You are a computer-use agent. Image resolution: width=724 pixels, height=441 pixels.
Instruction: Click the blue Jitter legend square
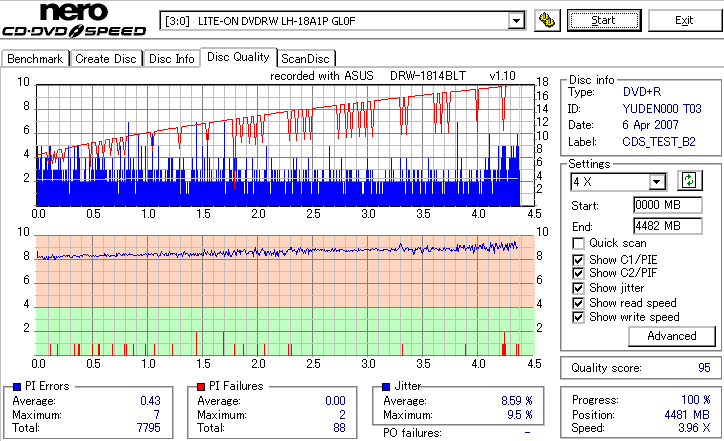coord(386,387)
